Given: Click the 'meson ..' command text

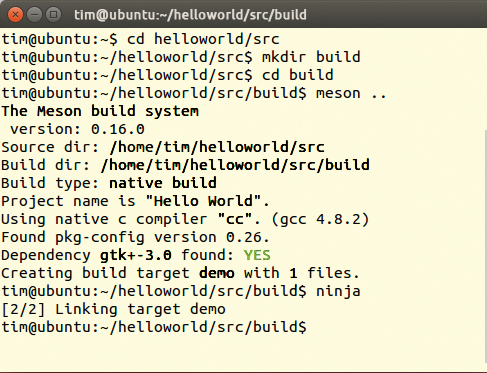Looking at the screenshot, I should pyautogui.click(x=351, y=93).
